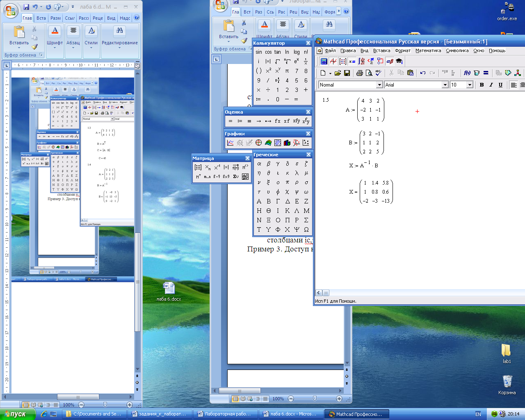This screenshot has height=420, width=525.
Task: Open the Programming palette button in Mathcad
Action: coord(380,61)
